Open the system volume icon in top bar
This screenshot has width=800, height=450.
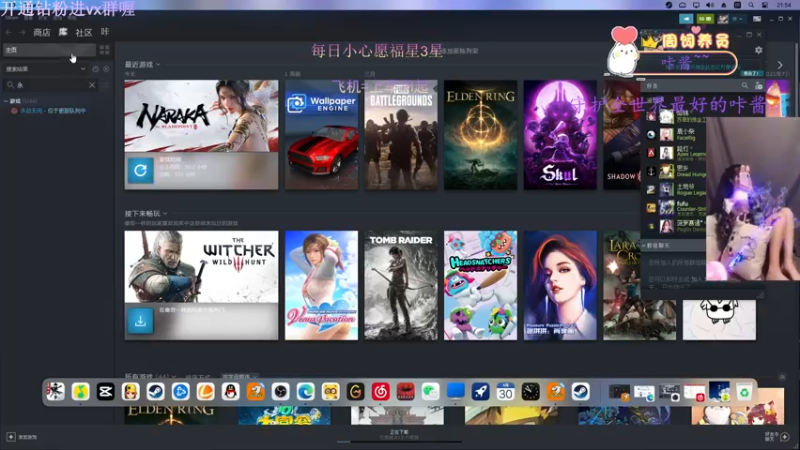710,5
